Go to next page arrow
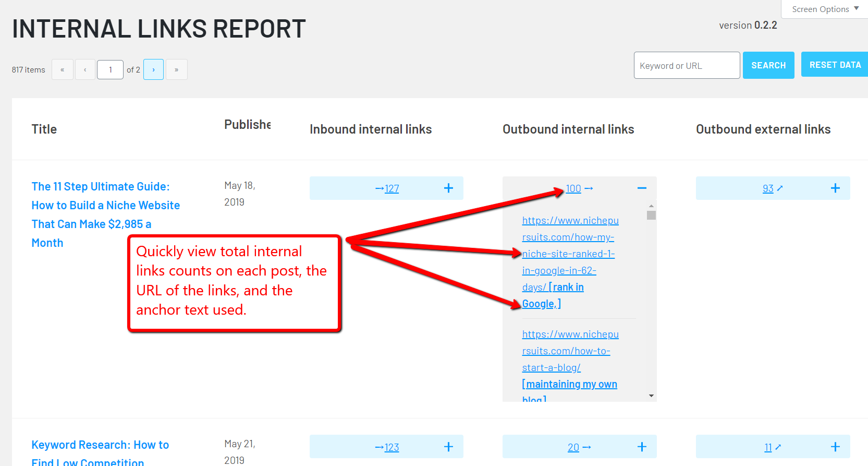This screenshot has width=868, height=466. (x=153, y=70)
